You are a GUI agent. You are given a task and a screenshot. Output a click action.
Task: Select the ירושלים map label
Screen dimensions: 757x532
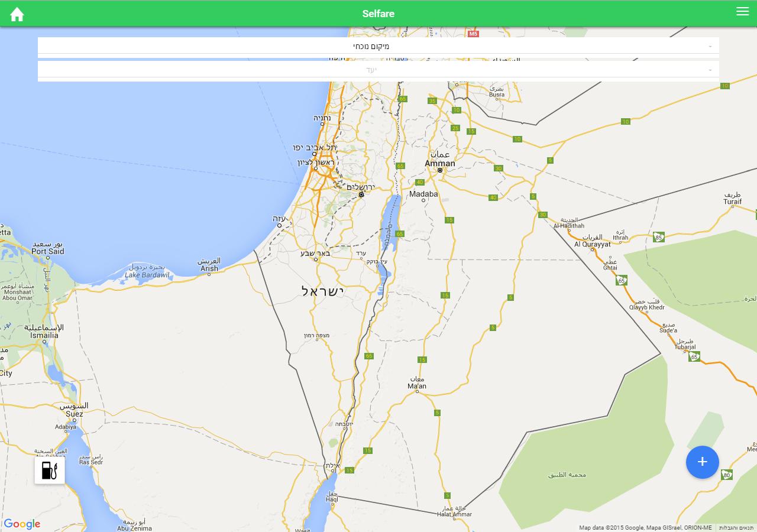pos(361,187)
